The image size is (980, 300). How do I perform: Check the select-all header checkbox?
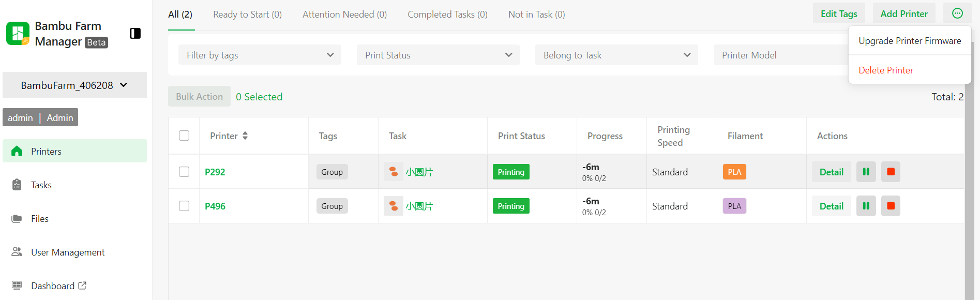pos(184,136)
